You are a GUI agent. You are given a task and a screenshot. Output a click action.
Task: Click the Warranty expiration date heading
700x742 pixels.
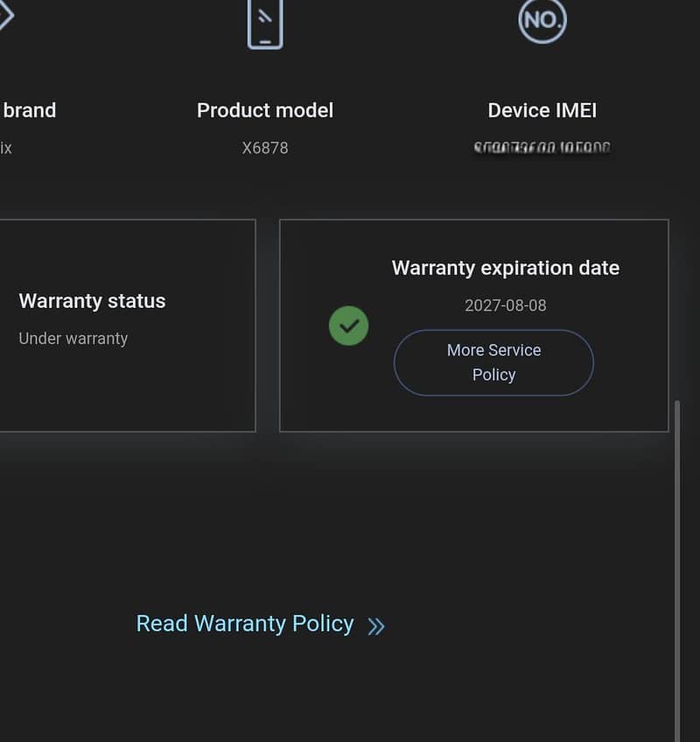pyautogui.click(x=506, y=268)
